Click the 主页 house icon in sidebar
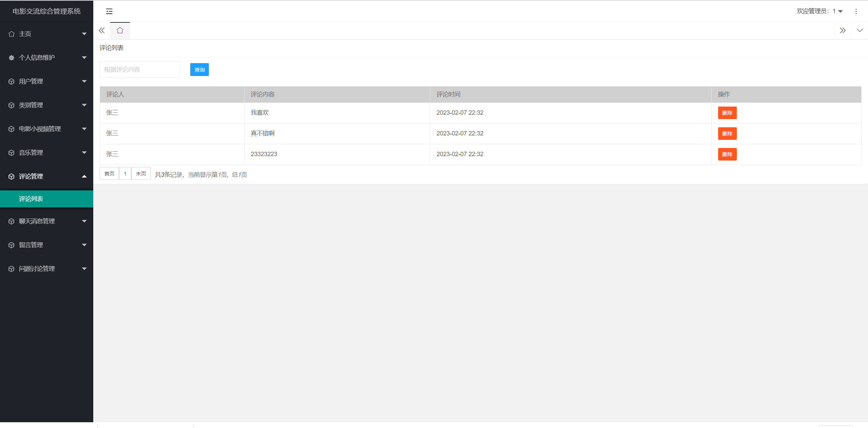This screenshot has height=428, width=868. (12, 34)
